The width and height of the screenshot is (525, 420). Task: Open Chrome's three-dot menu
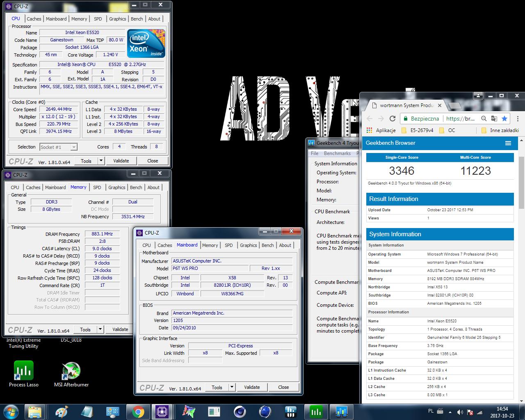click(518, 119)
